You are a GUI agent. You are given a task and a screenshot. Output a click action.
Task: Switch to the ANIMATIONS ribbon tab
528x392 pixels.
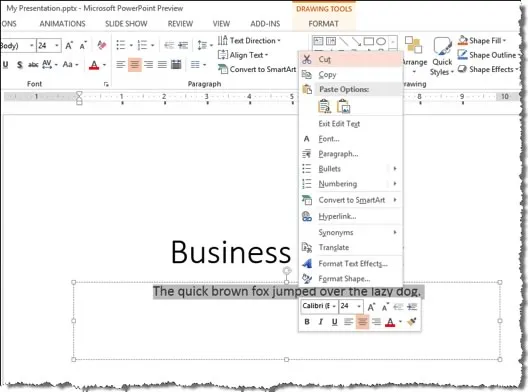pos(62,24)
